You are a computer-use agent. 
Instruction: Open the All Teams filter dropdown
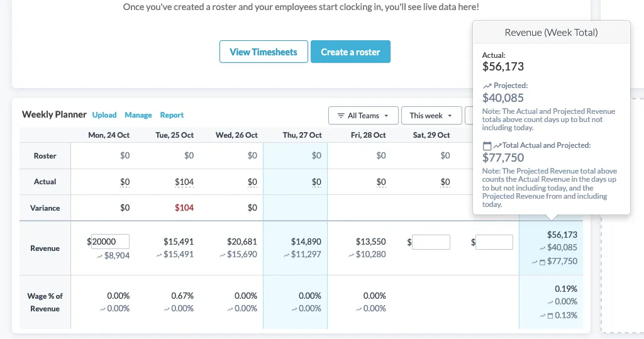click(363, 116)
